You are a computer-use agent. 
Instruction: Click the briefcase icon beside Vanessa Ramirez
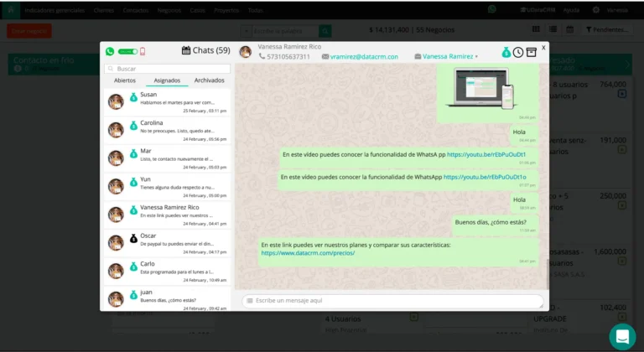pos(418,57)
